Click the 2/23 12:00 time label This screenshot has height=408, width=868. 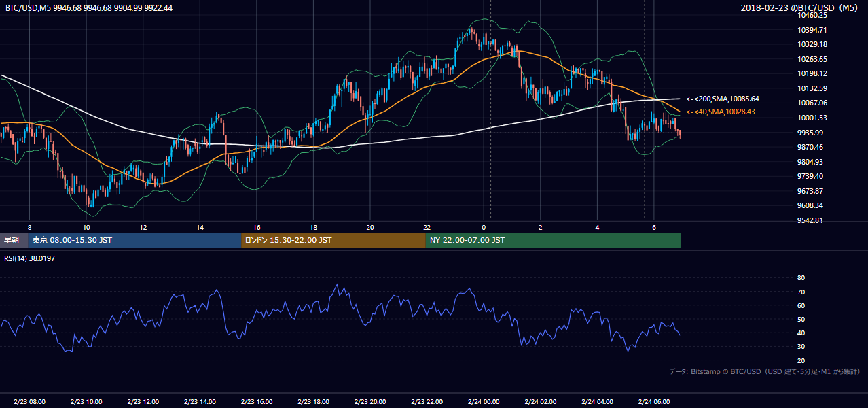click(142, 401)
